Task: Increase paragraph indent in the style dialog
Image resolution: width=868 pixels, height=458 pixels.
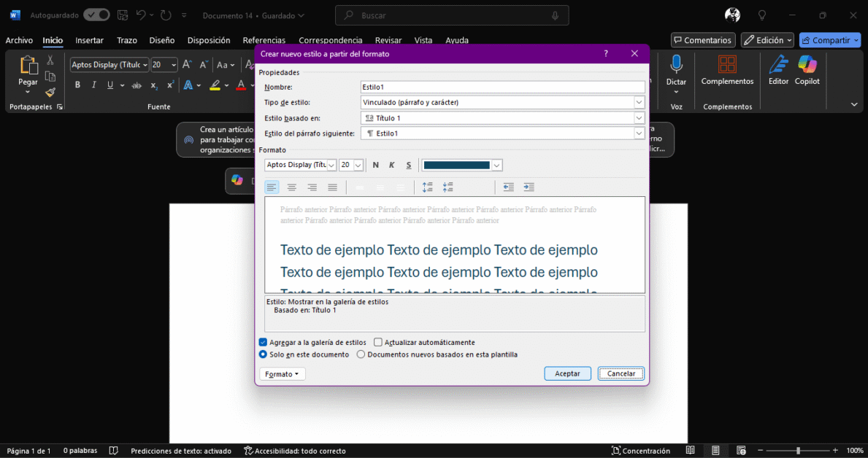Action: [x=529, y=187]
